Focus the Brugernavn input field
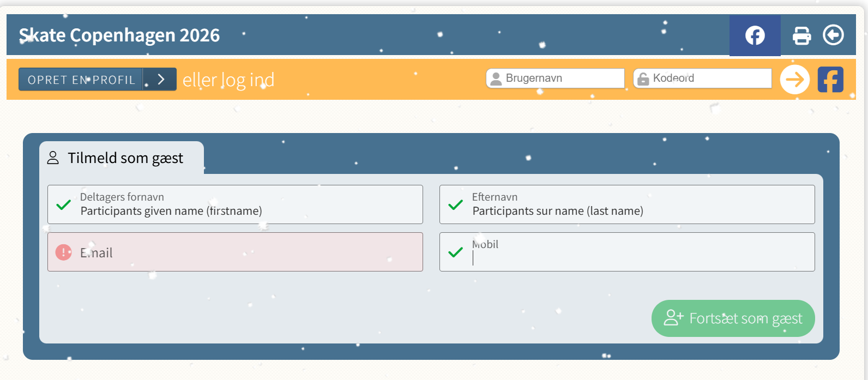Viewport: 868px width, 380px height. (x=562, y=79)
